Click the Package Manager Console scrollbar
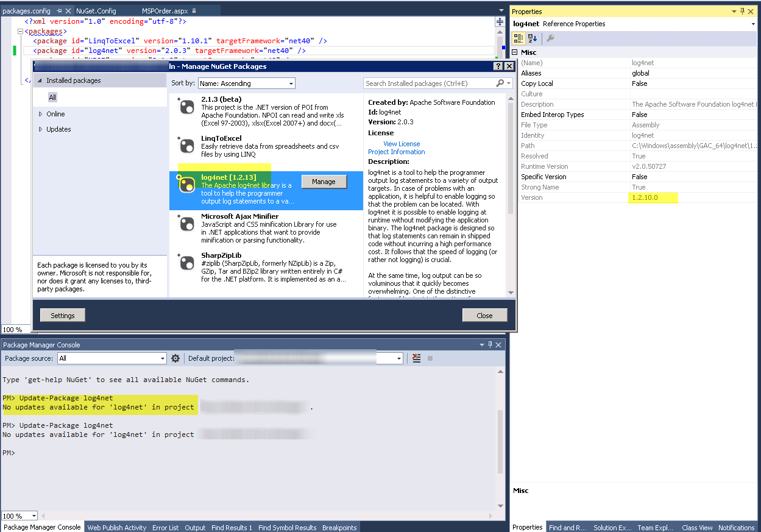The height and width of the screenshot is (532, 761). tap(501, 442)
